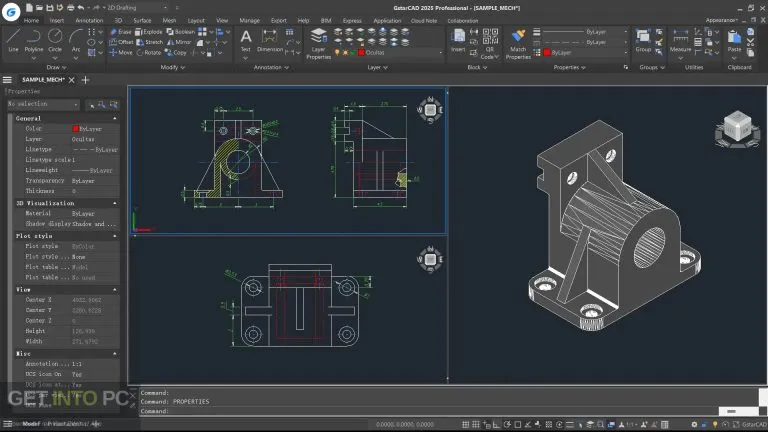
Task: Click the Print icon in quick access toolbar
Action: tap(71, 8)
